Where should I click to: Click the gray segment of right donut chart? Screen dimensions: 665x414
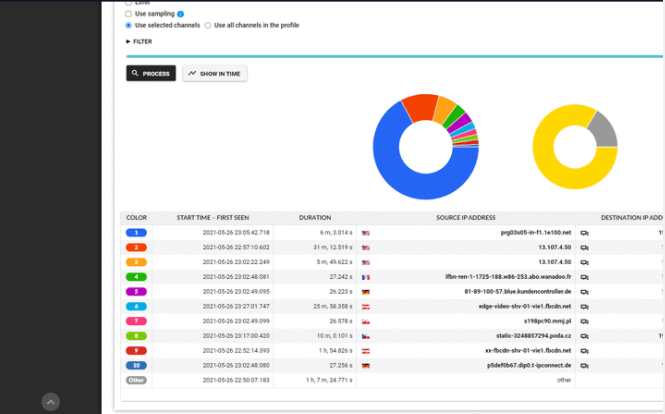coord(604,131)
